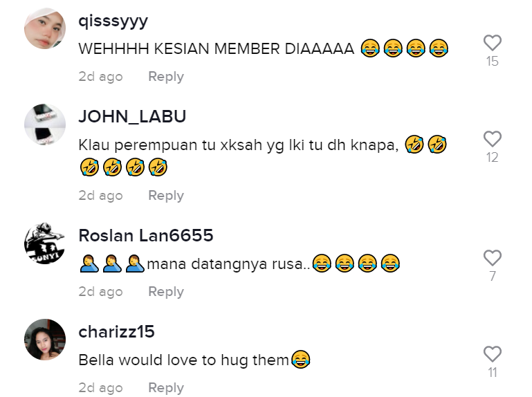Like JOHN_LABU's comment with heart icon

[x=493, y=139]
